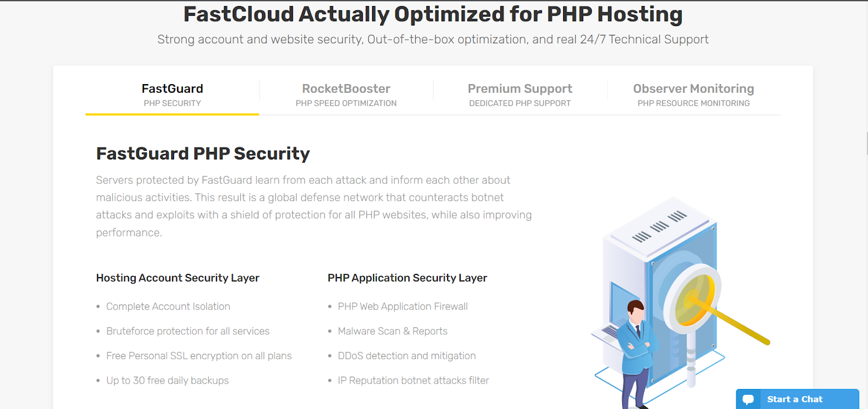Click the paragraph starting Servers protected by FastGuard
868x409 pixels.
point(314,206)
